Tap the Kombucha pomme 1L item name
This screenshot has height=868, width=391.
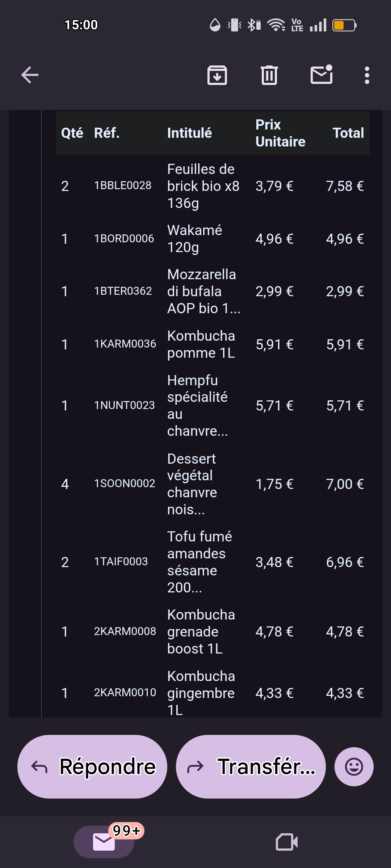coord(201,344)
